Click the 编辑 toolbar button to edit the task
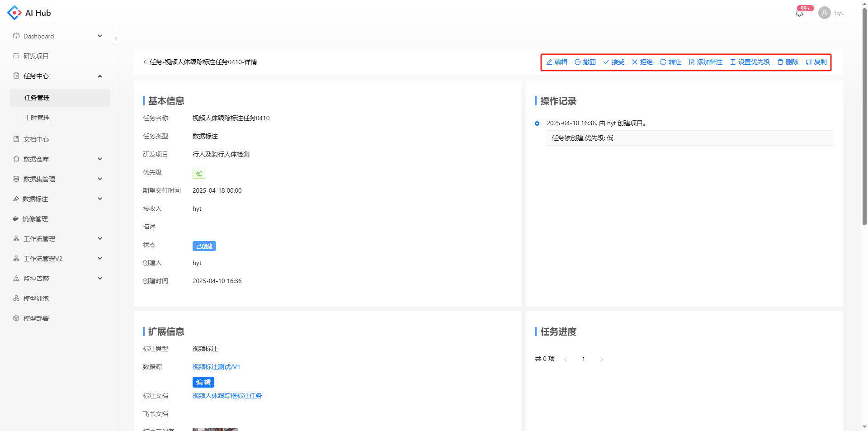 [557, 62]
